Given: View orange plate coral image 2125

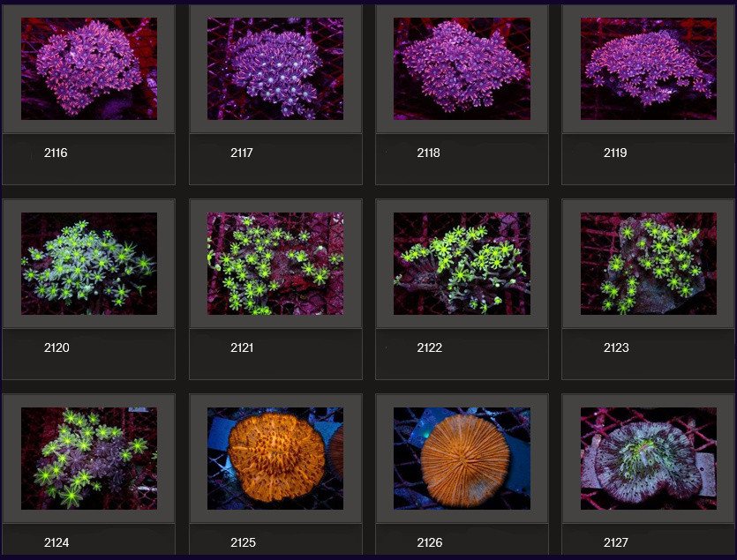Looking at the screenshot, I should [275, 459].
